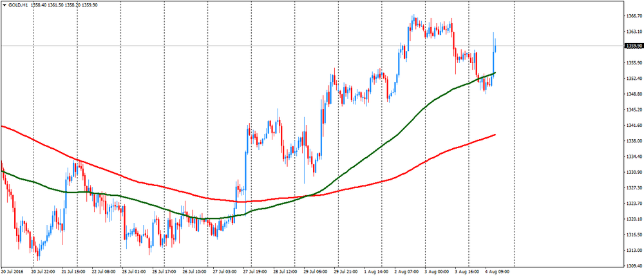Click the 1341.60 price axis label
Viewport: 644px width, 277px height.
(x=634, y=126)
